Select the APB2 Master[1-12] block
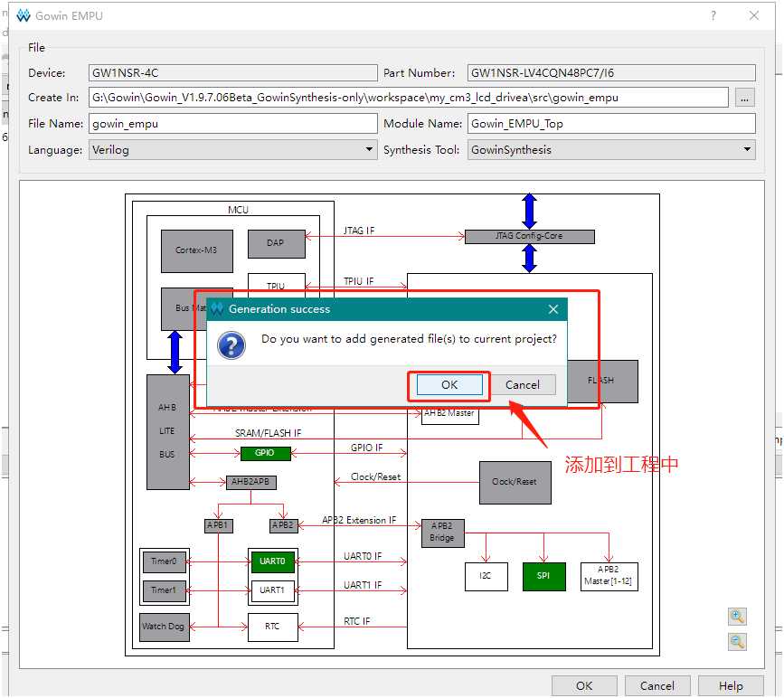This screenshot has height=698, width=784. pos(609,577)
